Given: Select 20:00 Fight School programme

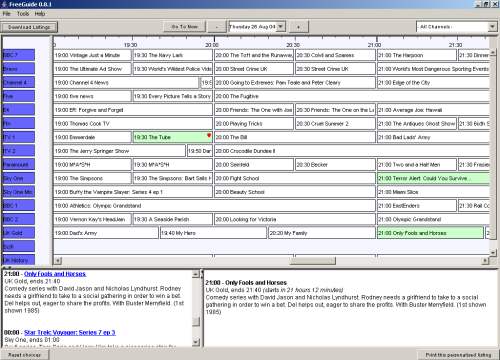Looking at the screenshot, I should point(295,178).
